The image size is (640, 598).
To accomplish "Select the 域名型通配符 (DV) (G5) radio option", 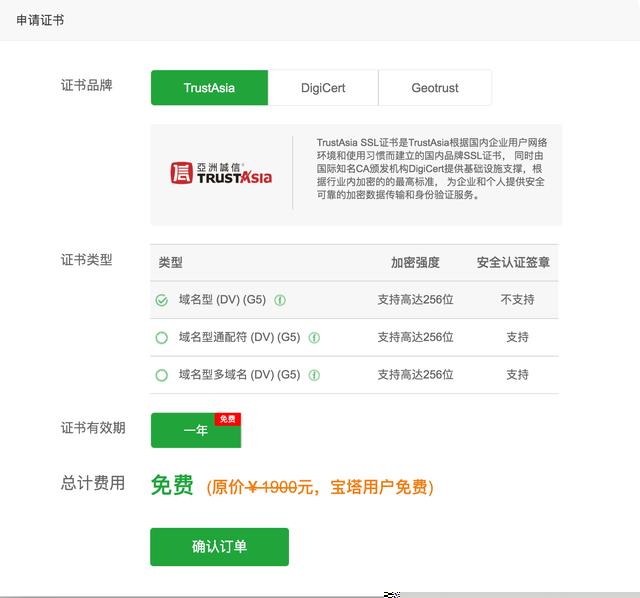I will (162, 338).
